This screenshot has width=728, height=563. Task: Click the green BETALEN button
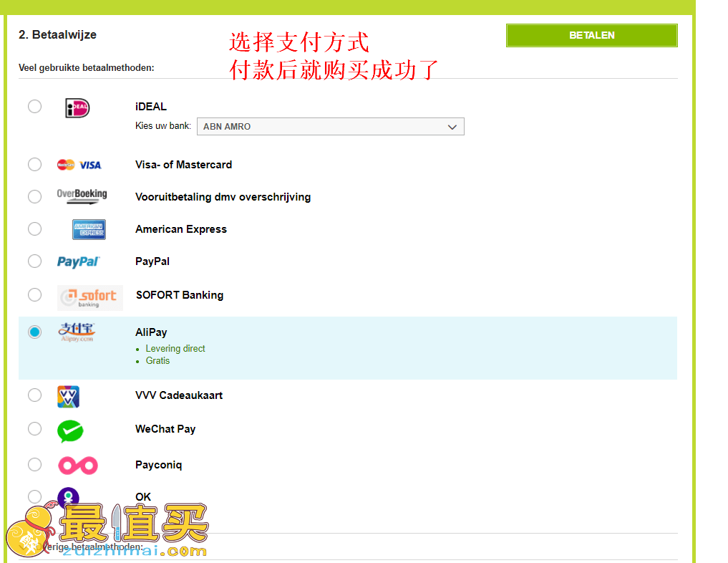tap(591, 35)
